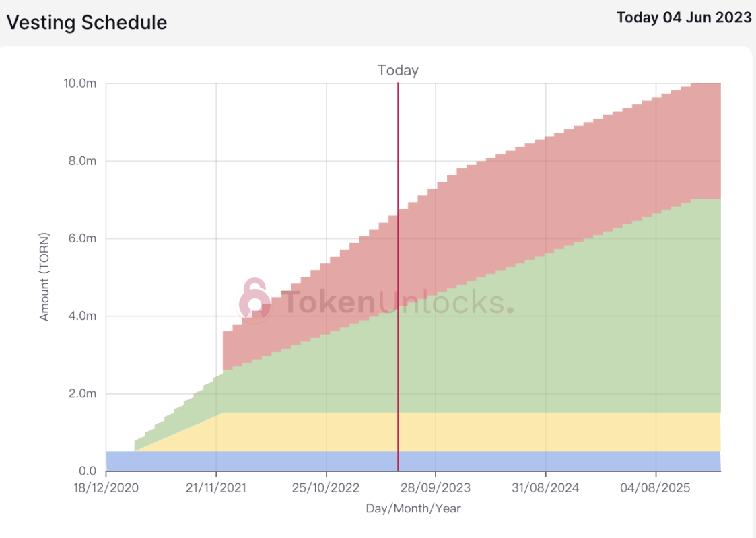Click the TokenUnlocks padlock logo watermark
Image resolution: width=756 pixels, height=538 pixels.
[x=254, y=300]
